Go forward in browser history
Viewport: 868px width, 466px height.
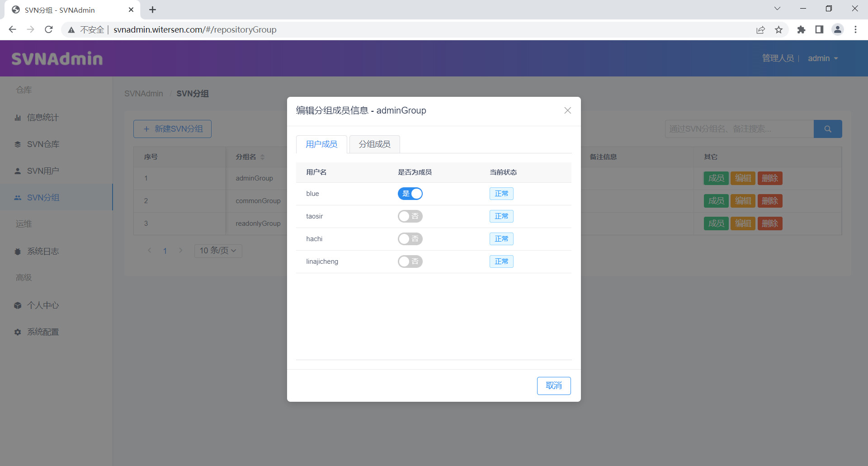31,29
